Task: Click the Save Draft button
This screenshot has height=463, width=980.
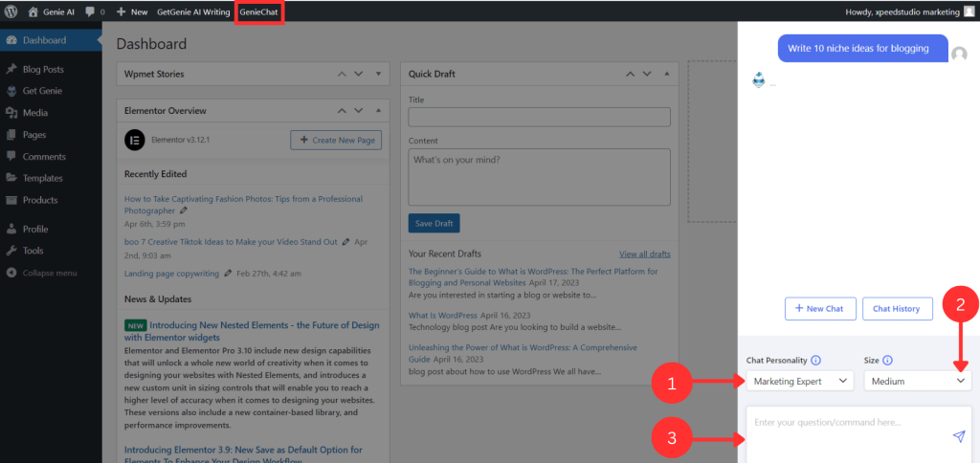Action: 434,223
